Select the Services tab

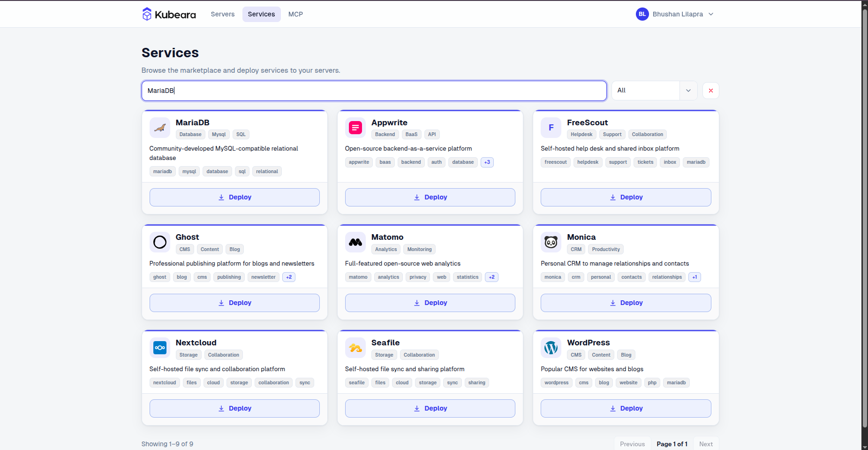[262, 14]
